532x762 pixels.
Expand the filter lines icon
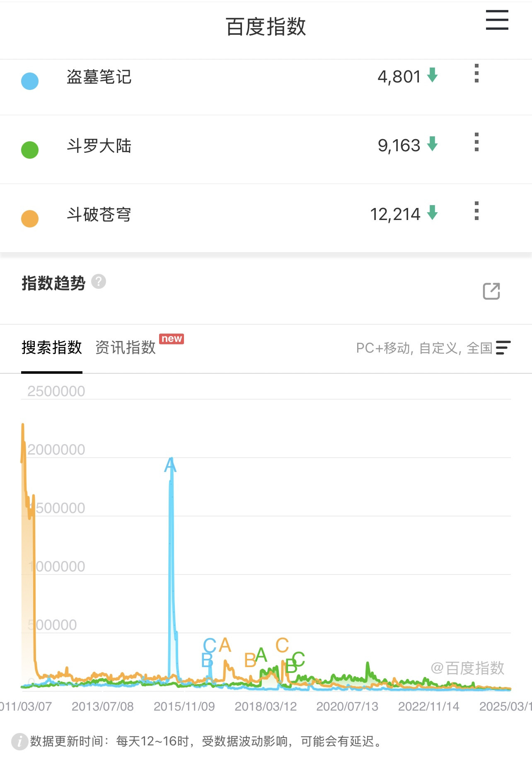tap(503, 348)
